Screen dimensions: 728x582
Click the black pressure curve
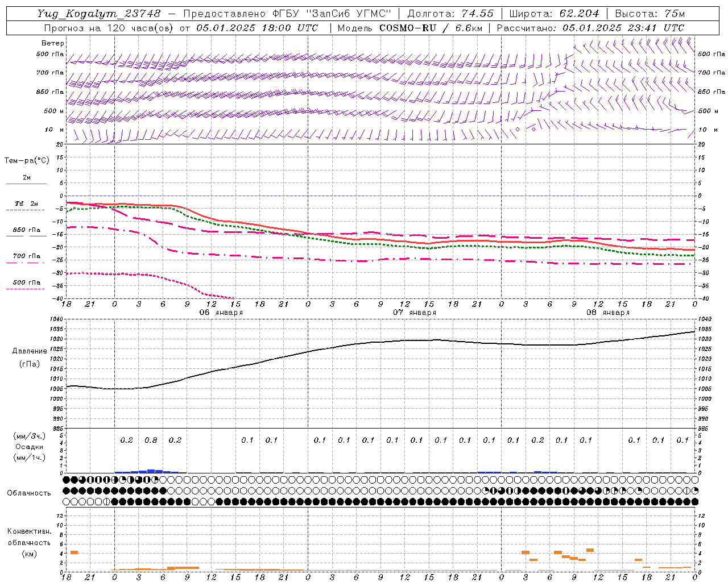click(381, 343)
